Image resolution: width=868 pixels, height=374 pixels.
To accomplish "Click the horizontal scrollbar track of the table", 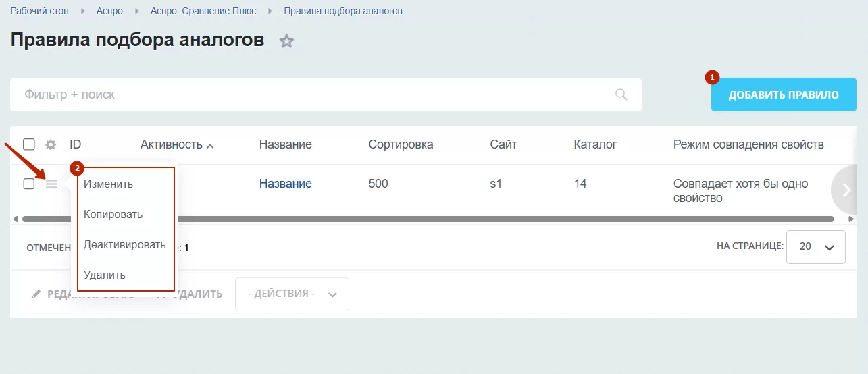I will click(428, 219).
